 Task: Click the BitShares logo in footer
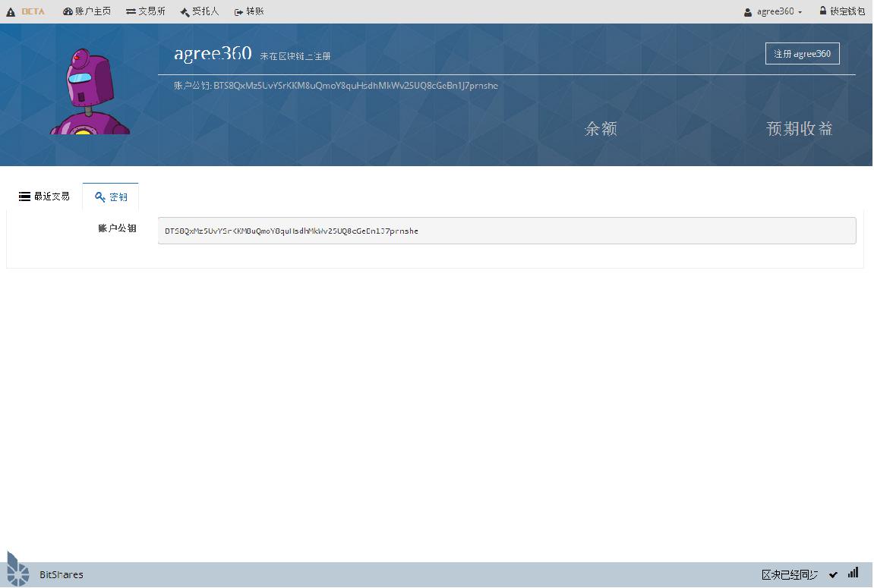point(17,570)
